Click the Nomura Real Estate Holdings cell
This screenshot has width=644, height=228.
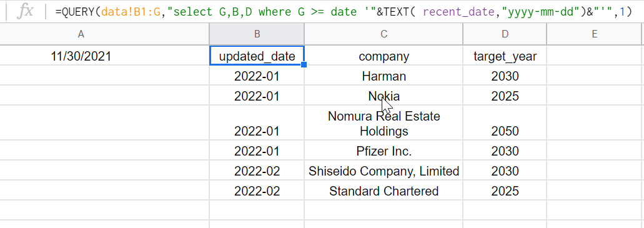[384, 123]
